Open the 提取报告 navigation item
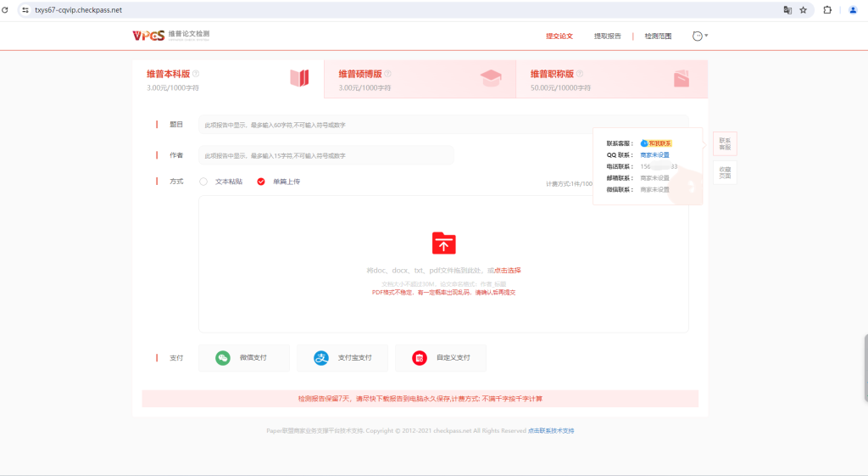868x476 pixels. [607, 36]
